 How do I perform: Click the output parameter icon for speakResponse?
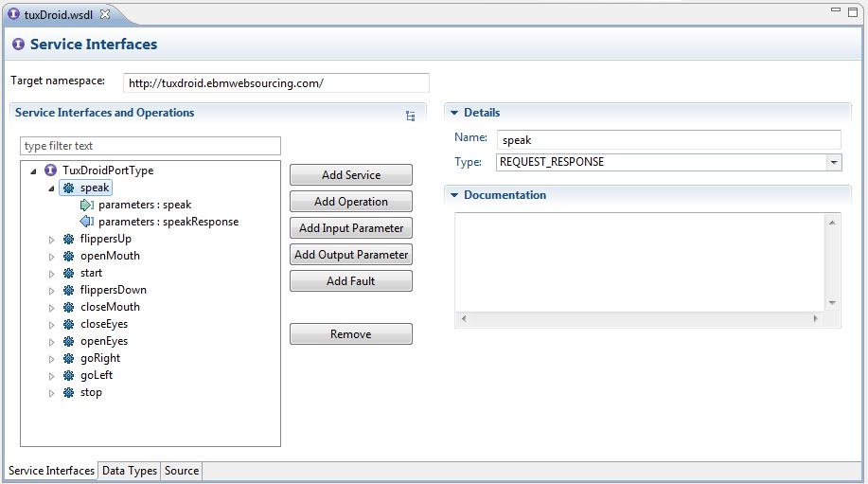[87, 222]
